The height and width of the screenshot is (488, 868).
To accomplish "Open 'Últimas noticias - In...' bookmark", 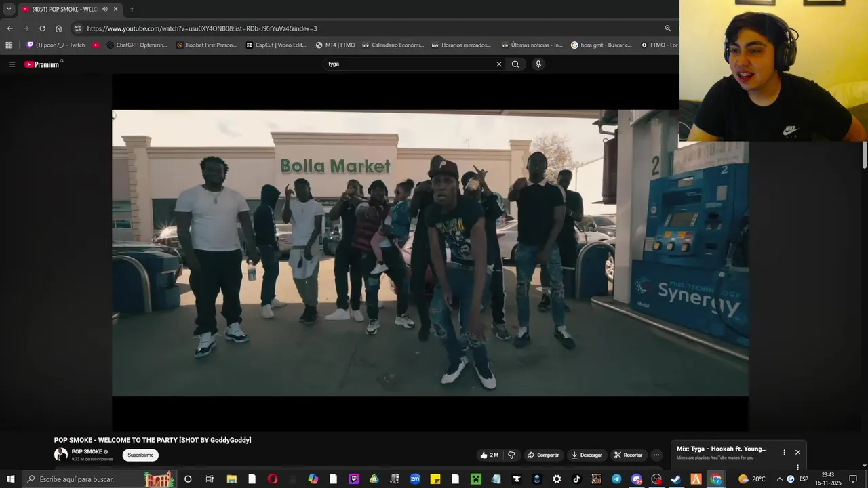I will point(532,45).
